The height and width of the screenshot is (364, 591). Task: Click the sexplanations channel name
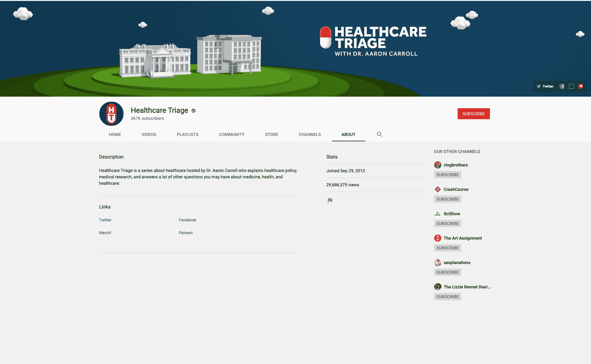(457, 262)
